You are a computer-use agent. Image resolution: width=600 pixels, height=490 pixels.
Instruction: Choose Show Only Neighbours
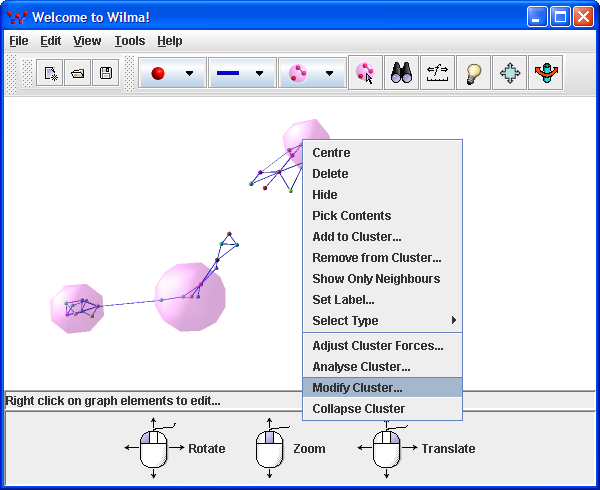383,279
